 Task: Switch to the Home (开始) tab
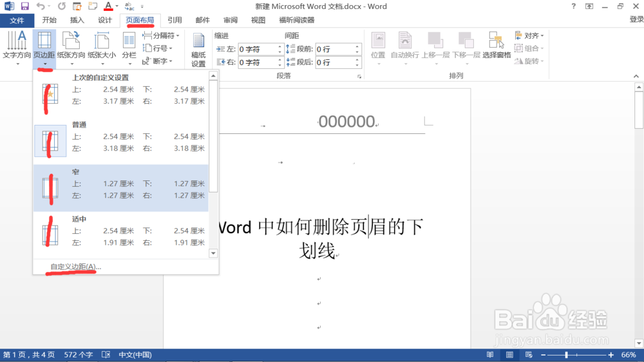(49, 20)
